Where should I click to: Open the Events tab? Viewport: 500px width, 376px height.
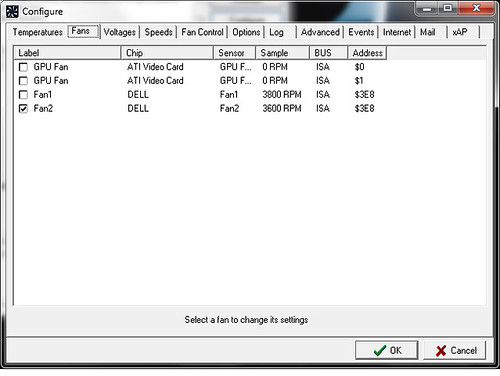361,32
